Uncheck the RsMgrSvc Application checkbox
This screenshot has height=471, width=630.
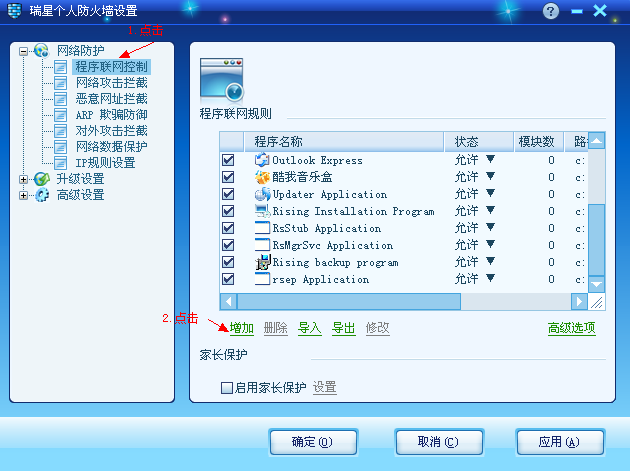point(228,245)
